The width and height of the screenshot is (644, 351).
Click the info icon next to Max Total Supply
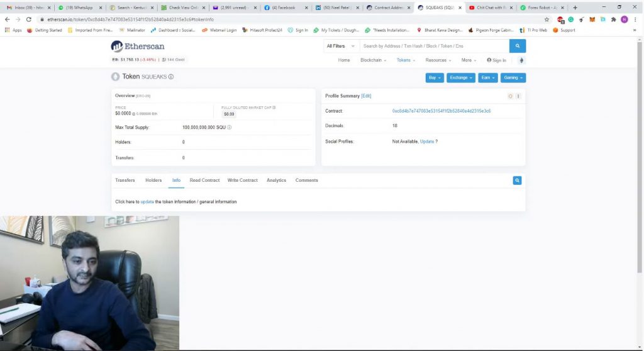pos(230,128)
